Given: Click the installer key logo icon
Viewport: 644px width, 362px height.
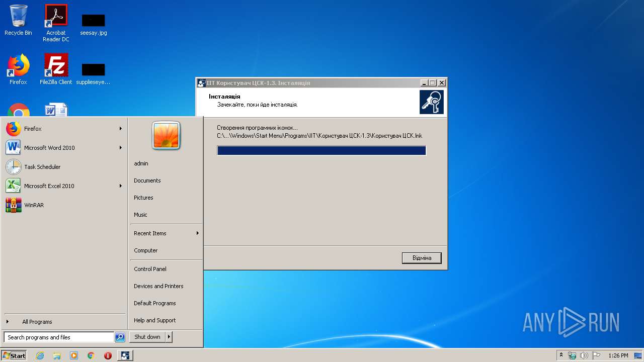Looking at the screenshot, I should [432, 102].
